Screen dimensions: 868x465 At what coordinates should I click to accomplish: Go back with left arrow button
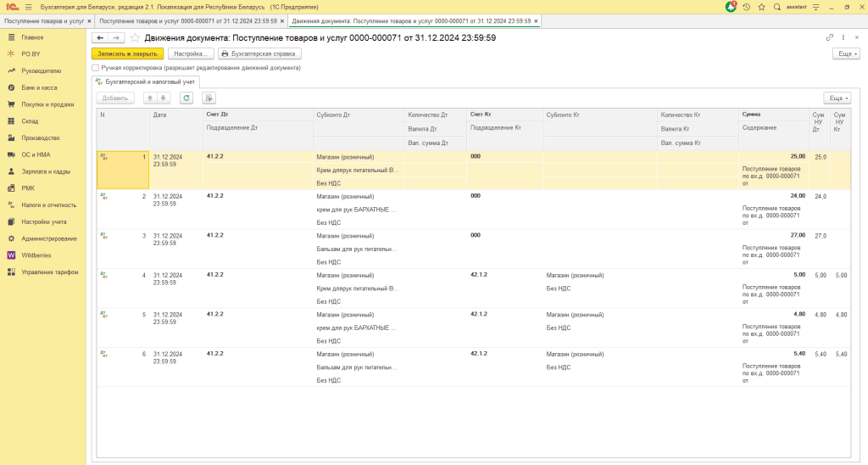tap(100, 38)
